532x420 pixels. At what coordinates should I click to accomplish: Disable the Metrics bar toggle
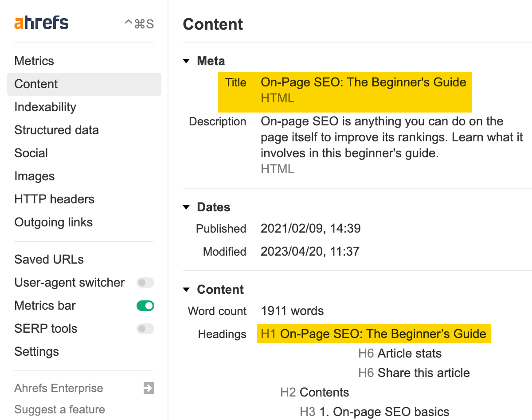coord(145,306)
